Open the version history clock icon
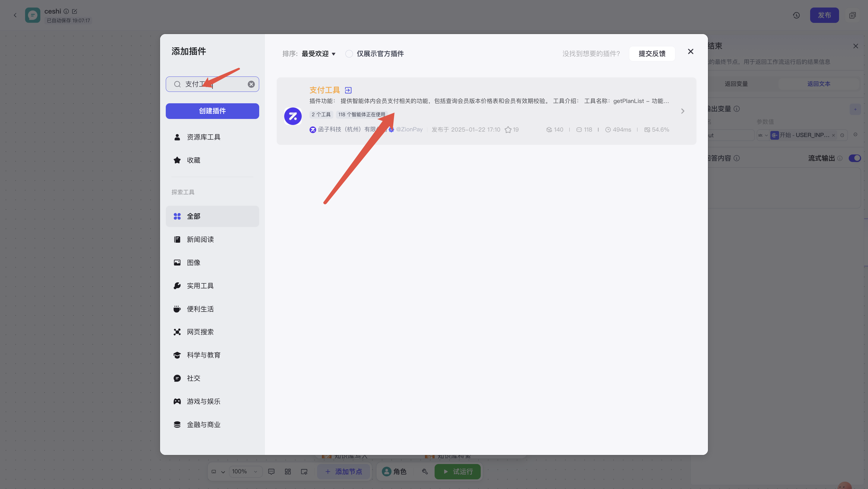Image resolution: width=868 pixels, height=489 pixels. pos(796,15)
